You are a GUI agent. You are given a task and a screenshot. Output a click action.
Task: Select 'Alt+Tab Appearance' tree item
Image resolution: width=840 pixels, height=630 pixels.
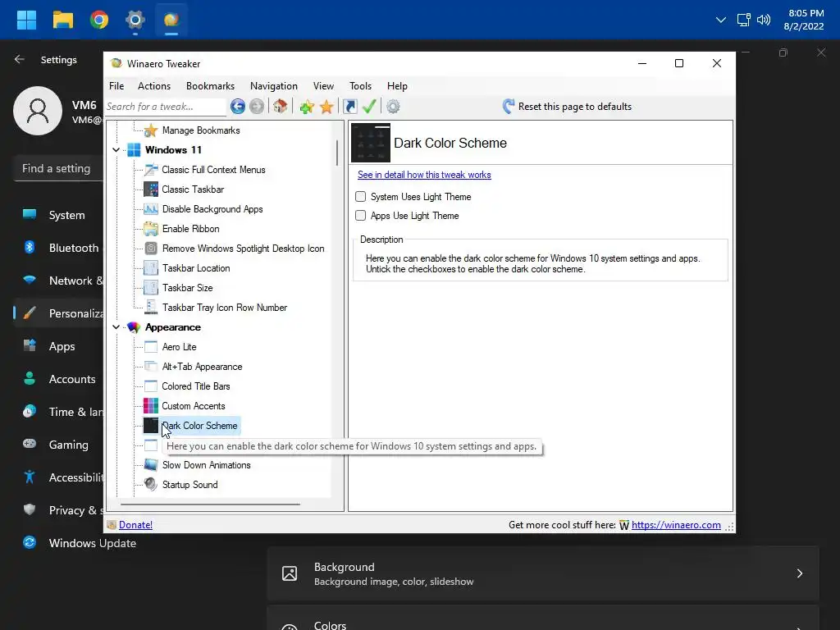(202, 367)
